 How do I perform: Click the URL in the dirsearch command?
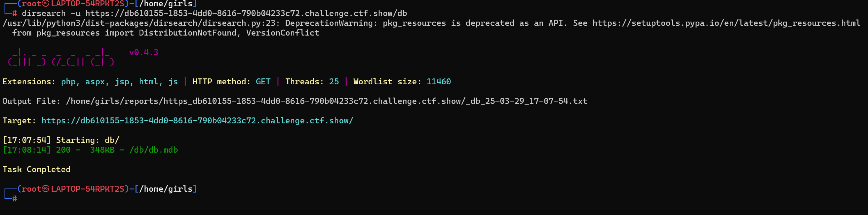pyautogui.click(x=246, y=14)
